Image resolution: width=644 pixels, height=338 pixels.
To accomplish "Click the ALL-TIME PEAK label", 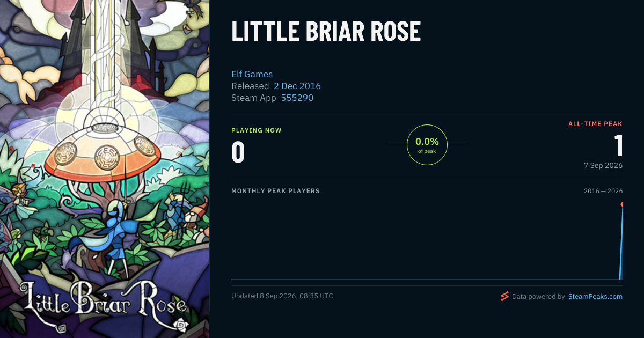I will tap(596, 124).
